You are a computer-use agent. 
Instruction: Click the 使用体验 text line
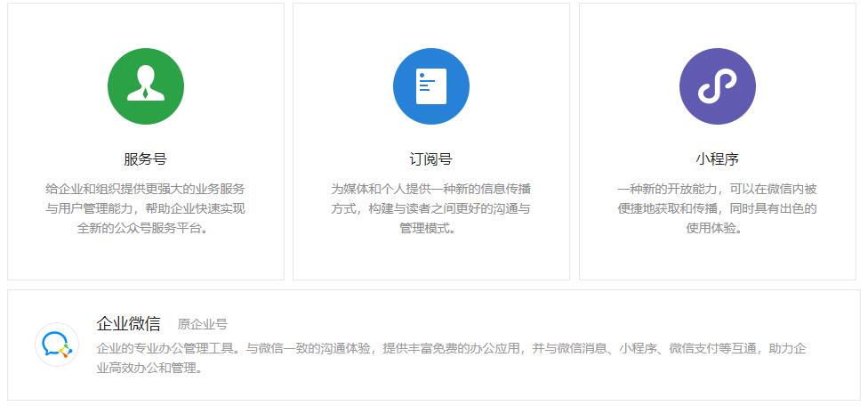point(717,228)
